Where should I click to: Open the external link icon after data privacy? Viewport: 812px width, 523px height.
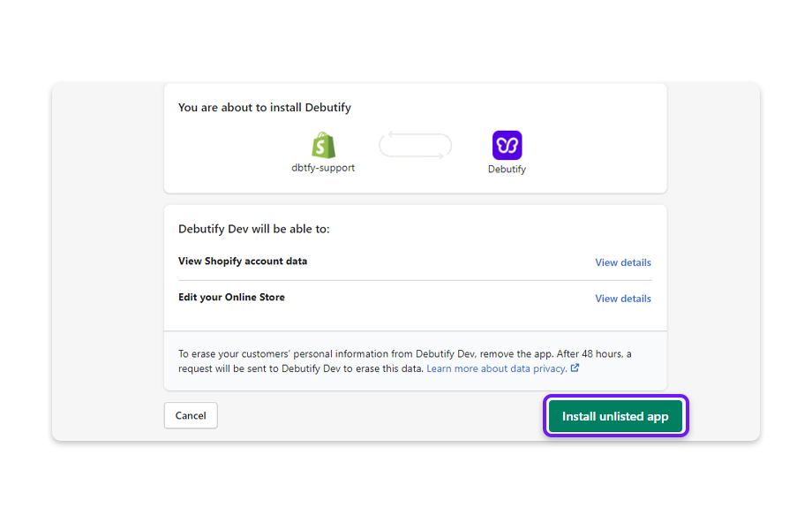click(575, 368)
